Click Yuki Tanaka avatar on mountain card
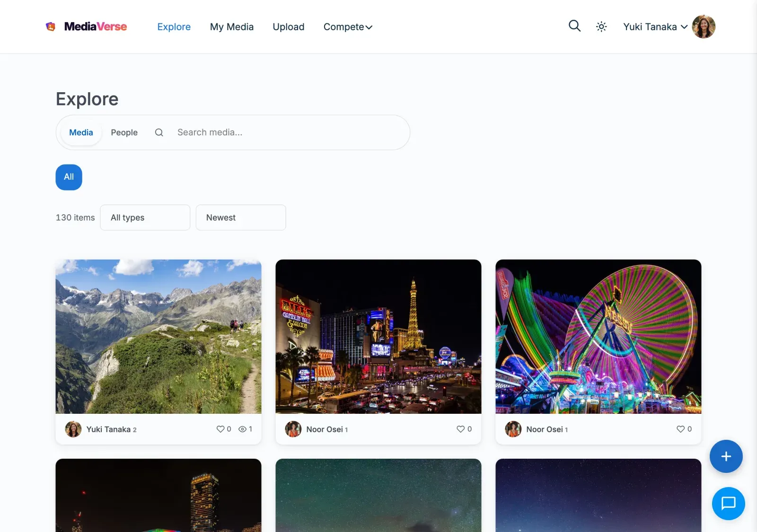Viewport: 757px width, 532px height. point(73,429)
